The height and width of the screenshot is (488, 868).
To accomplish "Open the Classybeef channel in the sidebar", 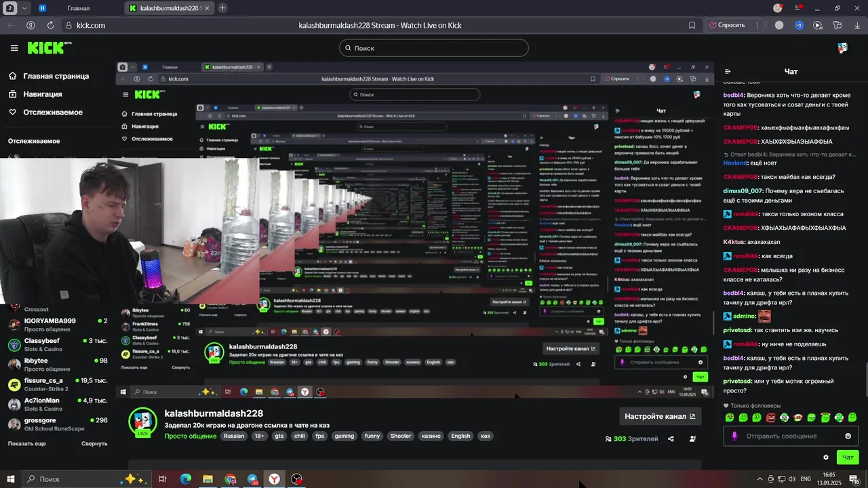I will [x=58, y=344].
